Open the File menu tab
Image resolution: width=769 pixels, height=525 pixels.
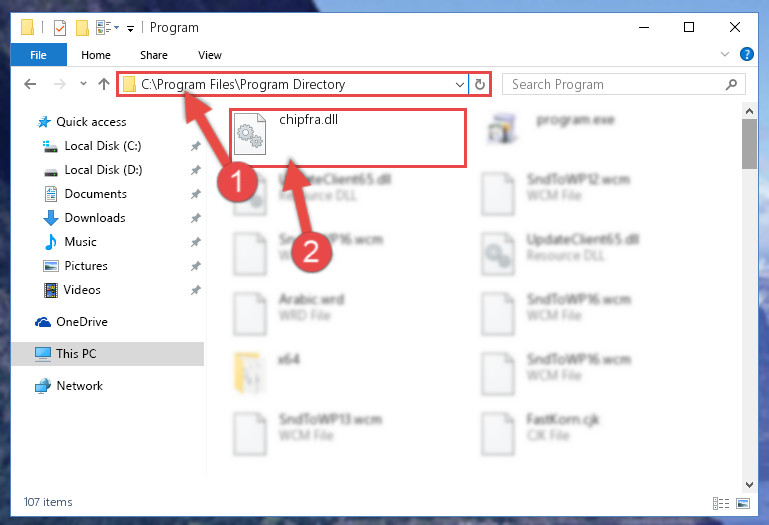(38, 54)
